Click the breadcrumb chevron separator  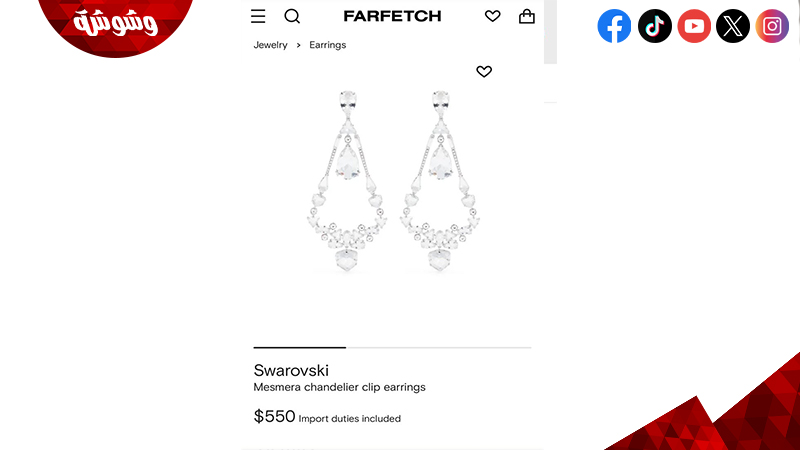(298, 45)
